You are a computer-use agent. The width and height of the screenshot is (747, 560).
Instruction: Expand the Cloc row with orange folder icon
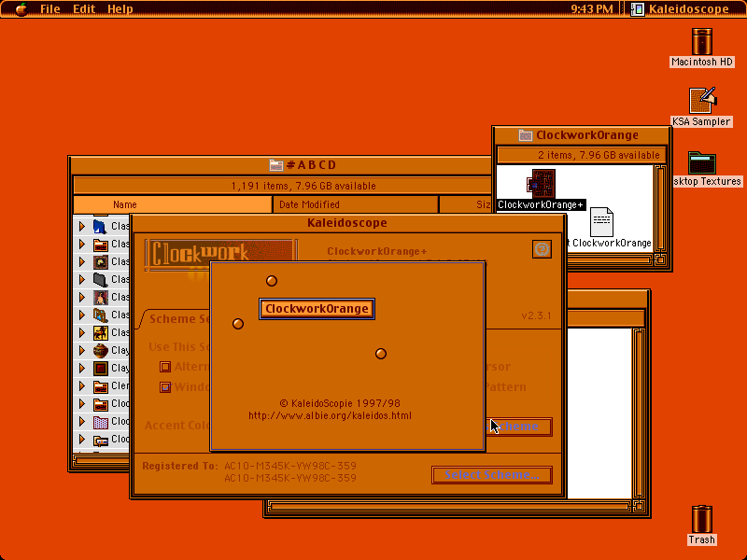pyautogui.click(x=82, y=404)
